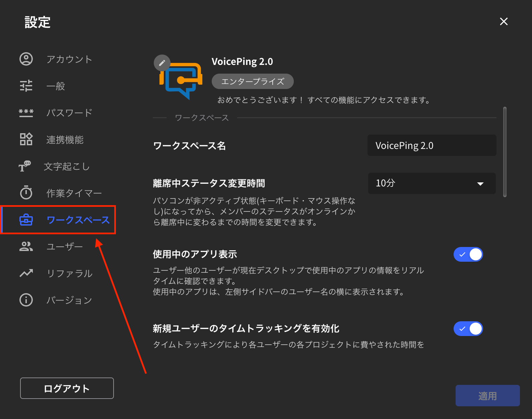Image resolution: width=532 pixels, height=419 pixels.
Task: Click the 作業タイマー stopwatch icon
Action: point(26,192)
